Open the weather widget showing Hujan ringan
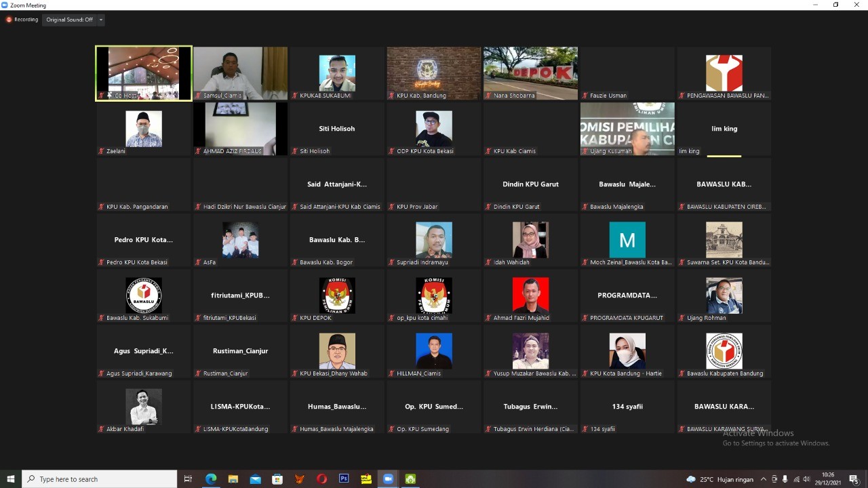 coord(720,479)
